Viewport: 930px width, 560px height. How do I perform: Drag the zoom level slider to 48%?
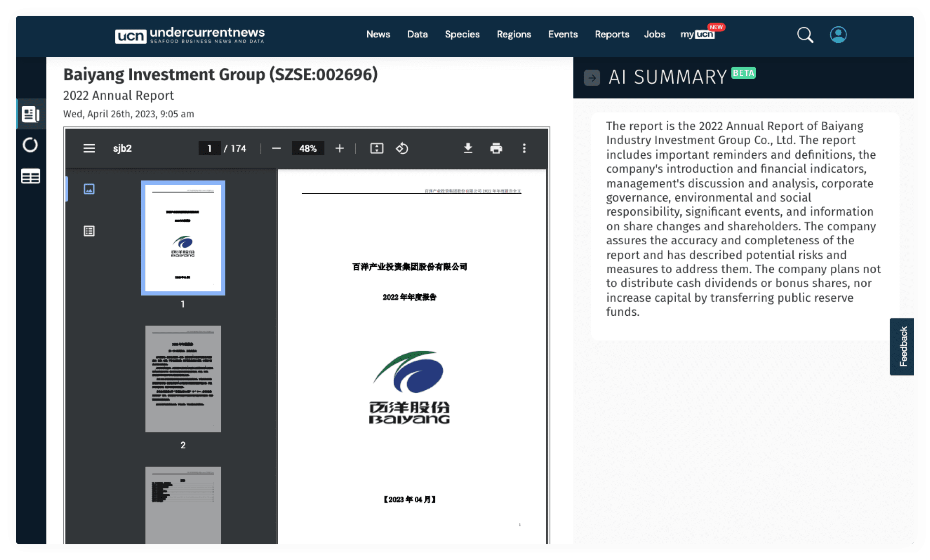coord(308,148)
